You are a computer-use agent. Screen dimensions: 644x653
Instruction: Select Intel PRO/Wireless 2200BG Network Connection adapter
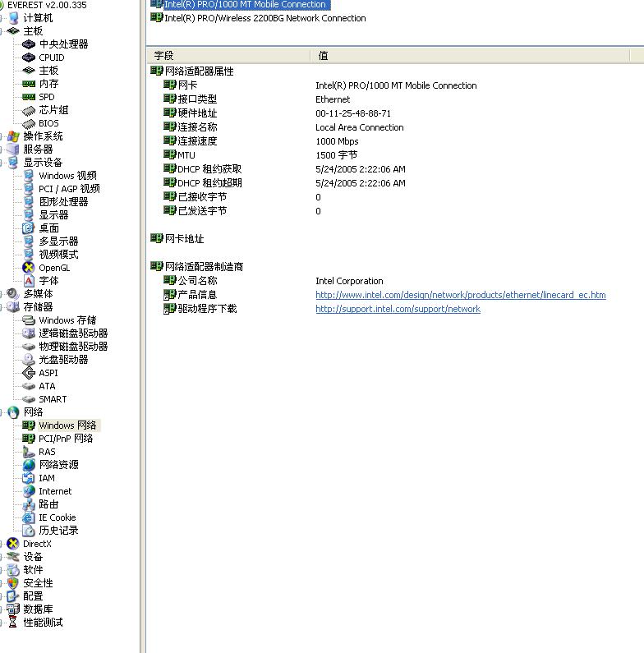click(265, 18)
